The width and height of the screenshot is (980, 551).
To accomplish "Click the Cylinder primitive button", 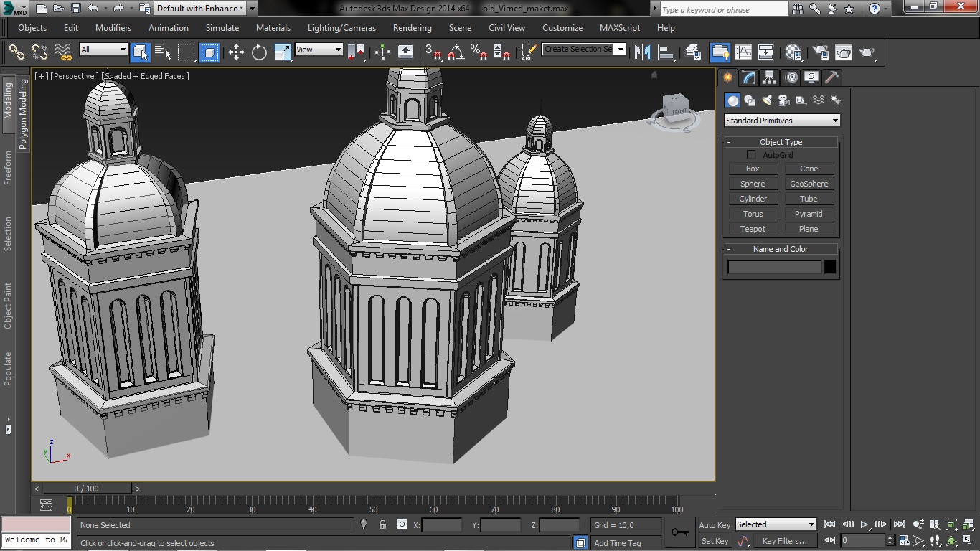I will [x=753, y=199].
